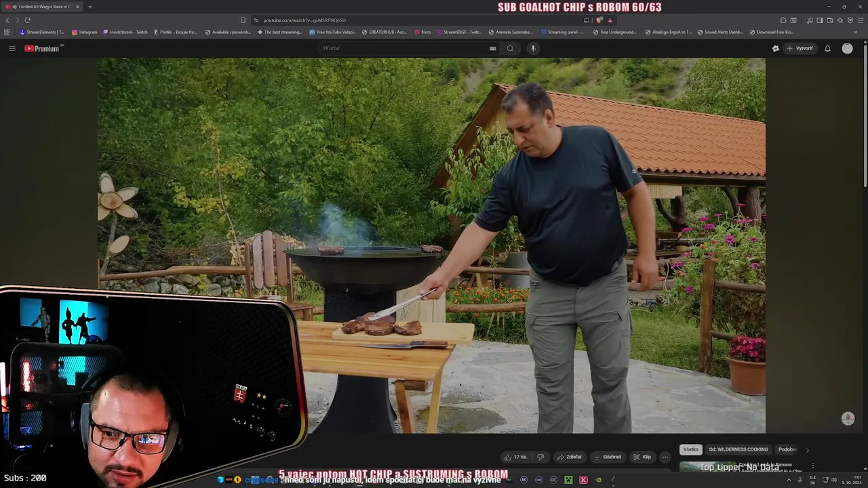Open a new browser tab
This screenshot has height=488, width=868.
(90, 7)
